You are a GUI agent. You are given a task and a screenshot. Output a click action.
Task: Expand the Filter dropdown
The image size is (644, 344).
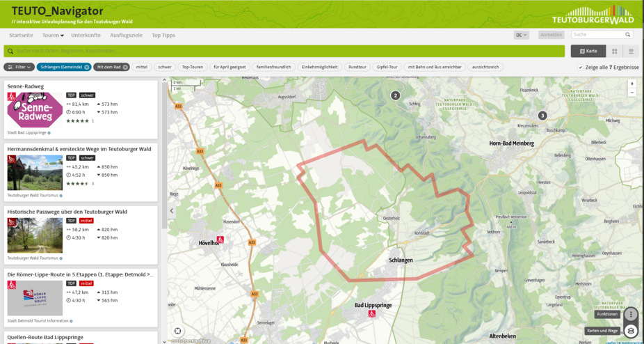coord(19,68)
